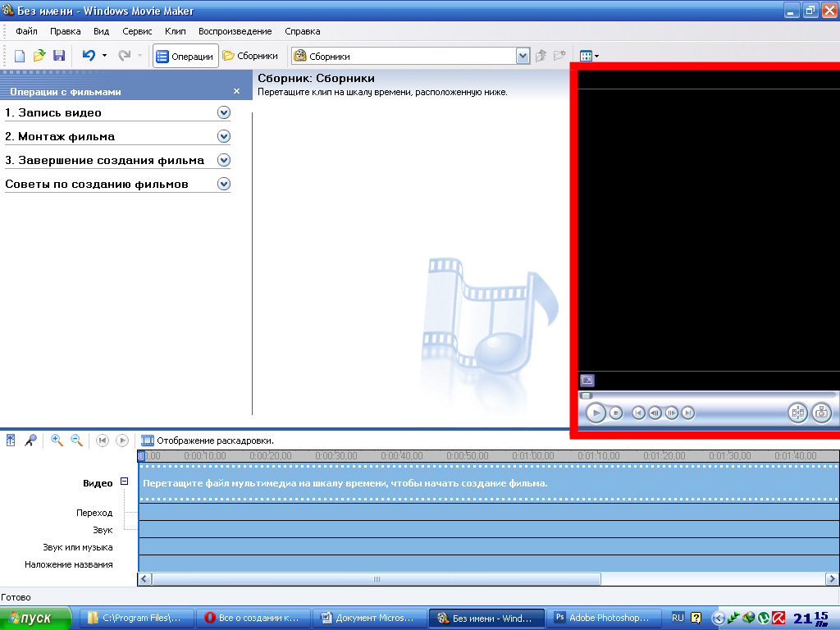The image size is (840, 630).
Task: Undo the last action with the blue arrow
Action: 89,55
